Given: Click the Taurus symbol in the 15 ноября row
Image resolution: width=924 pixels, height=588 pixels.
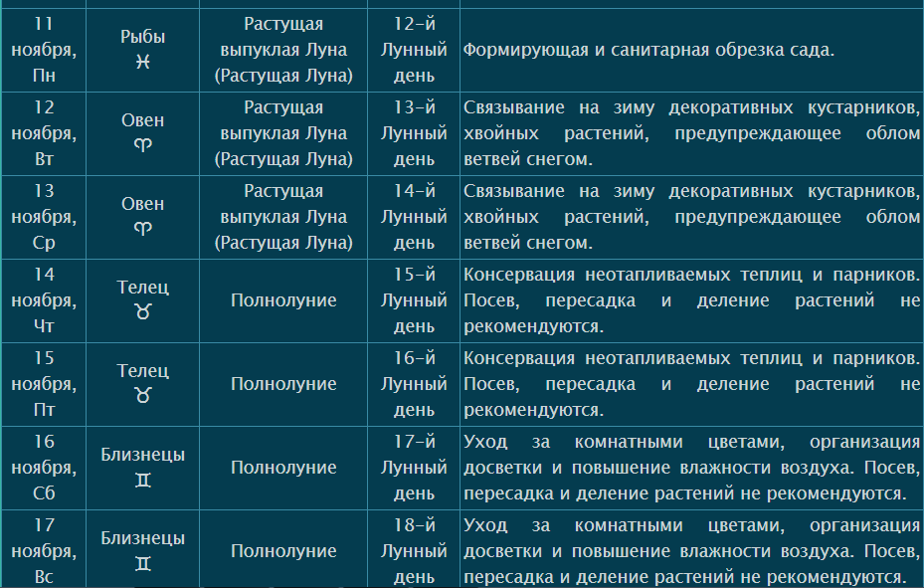Looking at the screenshot, I should [143, 396].
